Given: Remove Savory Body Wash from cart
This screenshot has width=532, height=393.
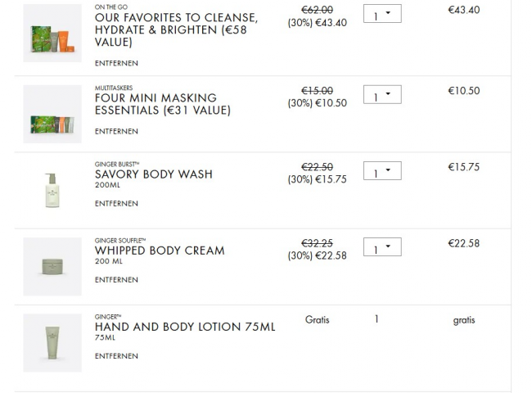Looking at the screenshot, I should pyautogui.click(x=116, y=203).
